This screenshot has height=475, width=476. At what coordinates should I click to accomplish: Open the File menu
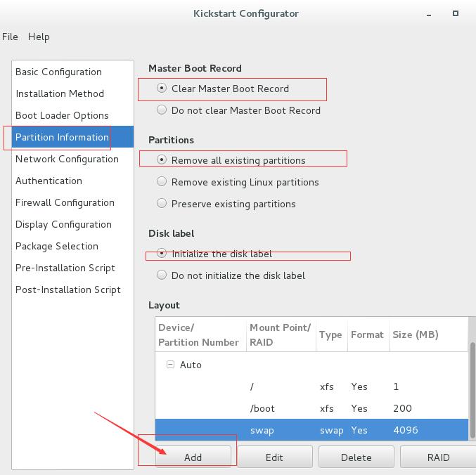click(10, 37)
